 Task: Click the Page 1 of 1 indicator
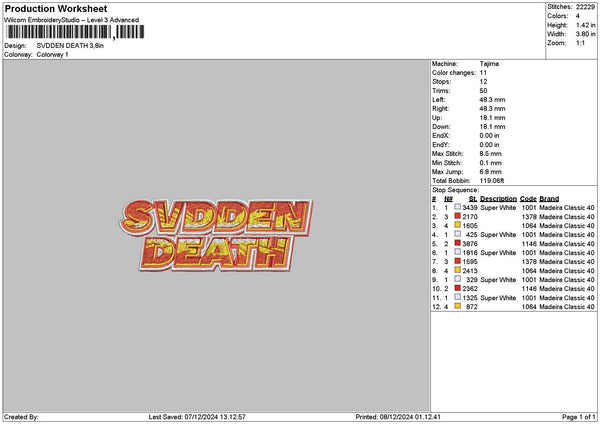(579, 417)
